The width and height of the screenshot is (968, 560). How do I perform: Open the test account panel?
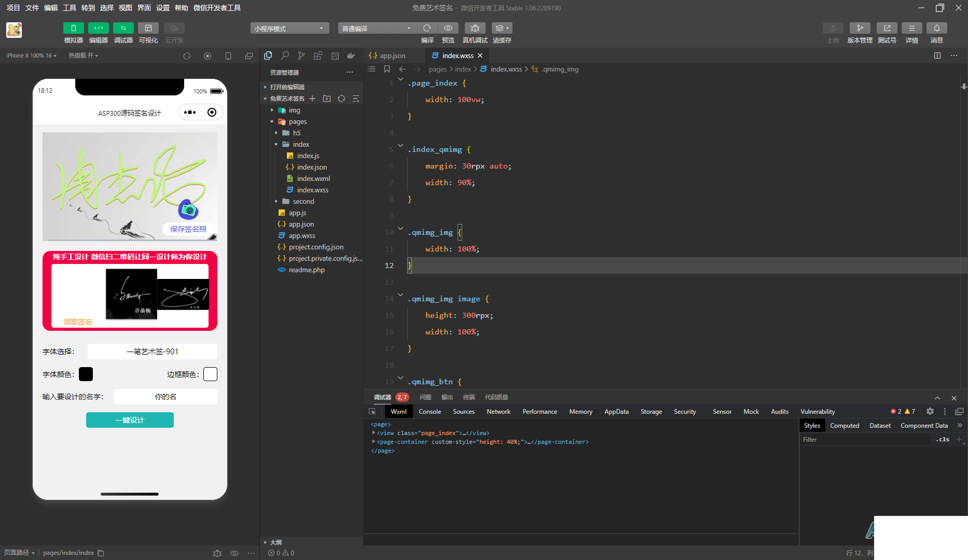coord(887,28)
